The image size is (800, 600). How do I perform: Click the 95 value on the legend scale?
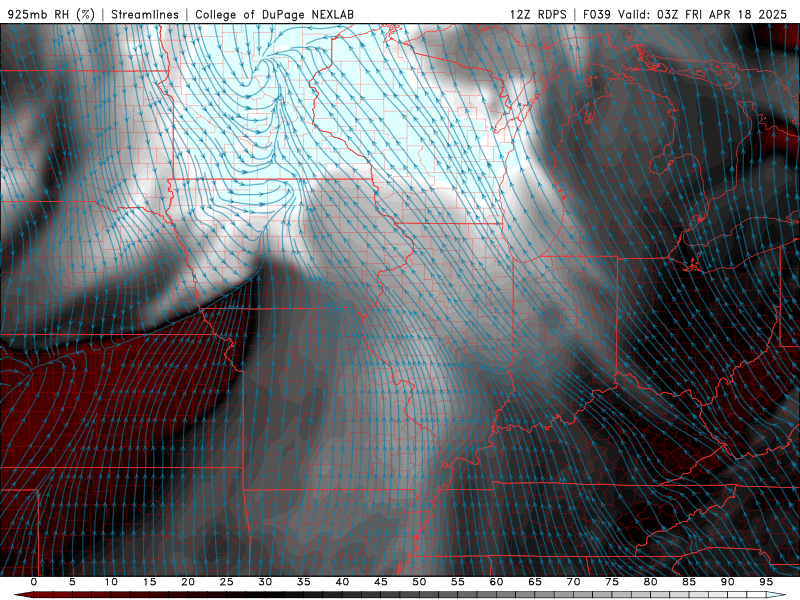(x=766, y=582)
